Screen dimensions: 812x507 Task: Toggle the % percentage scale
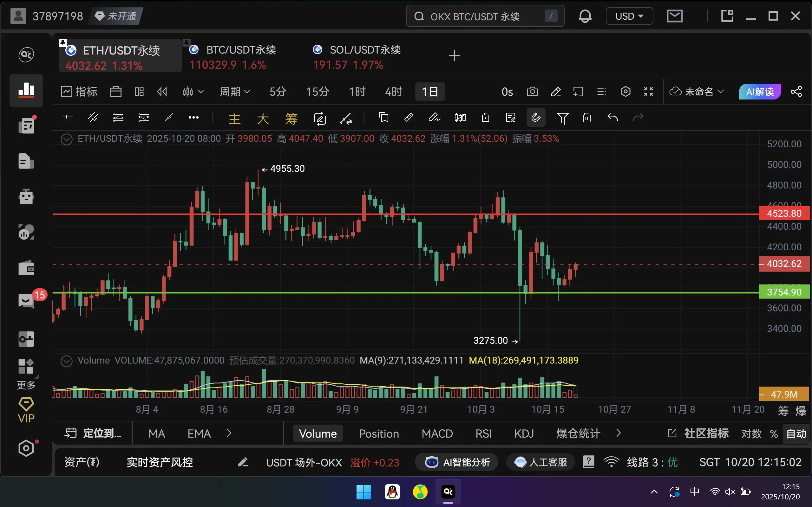tap(774, 433)
